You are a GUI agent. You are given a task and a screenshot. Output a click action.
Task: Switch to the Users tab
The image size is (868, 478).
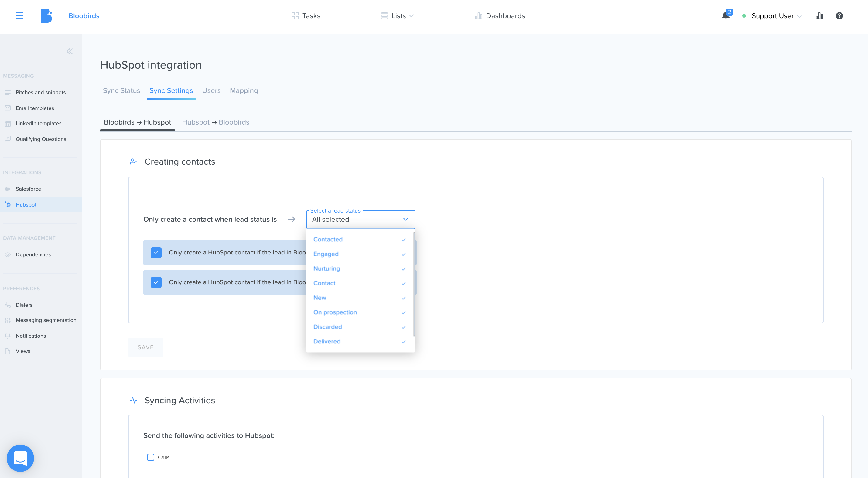[211, 90]
